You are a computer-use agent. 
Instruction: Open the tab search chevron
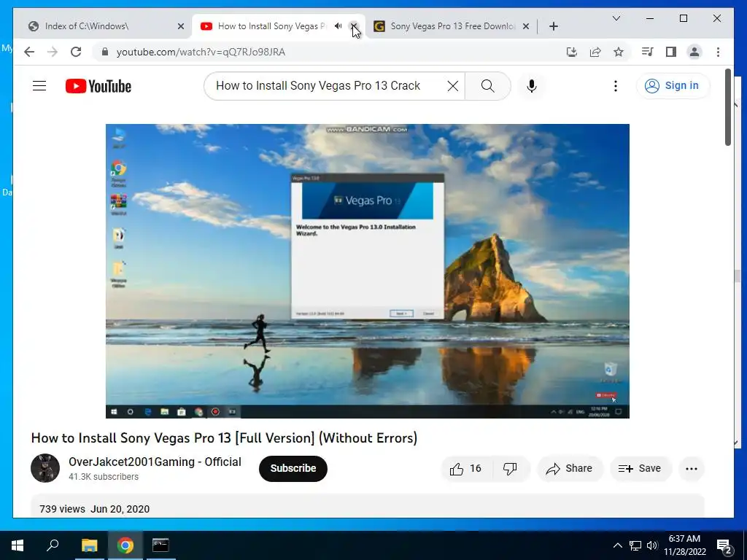tap(616, 18)
